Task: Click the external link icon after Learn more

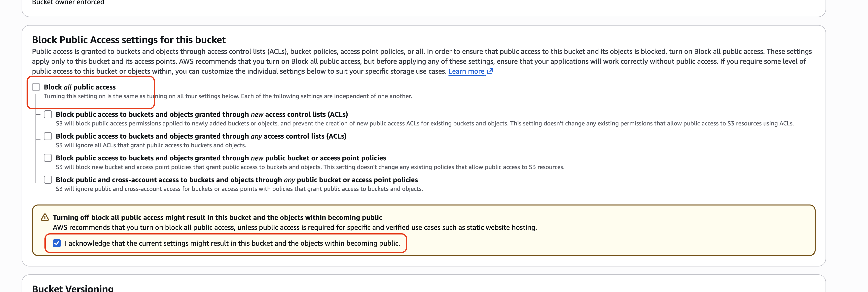Action: click(490, 71)
